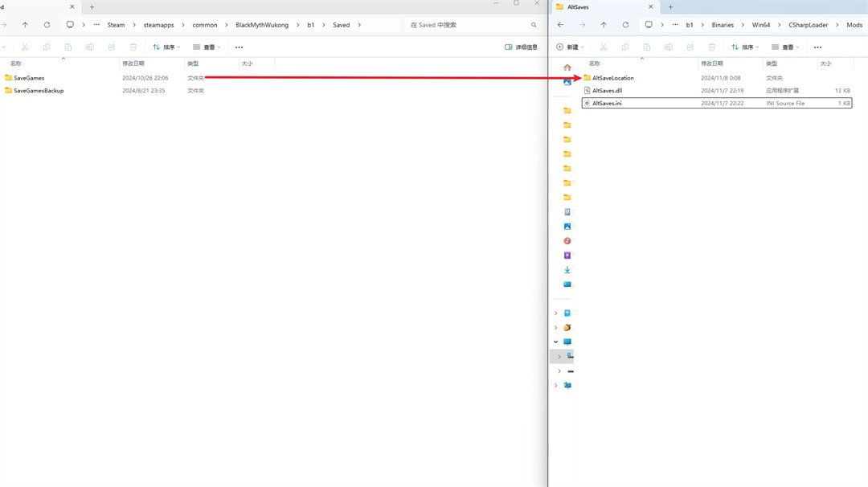Screen dimensions: 868x487
Task: Click the up-arrow button in the Saved window
Action: (25, 25)
